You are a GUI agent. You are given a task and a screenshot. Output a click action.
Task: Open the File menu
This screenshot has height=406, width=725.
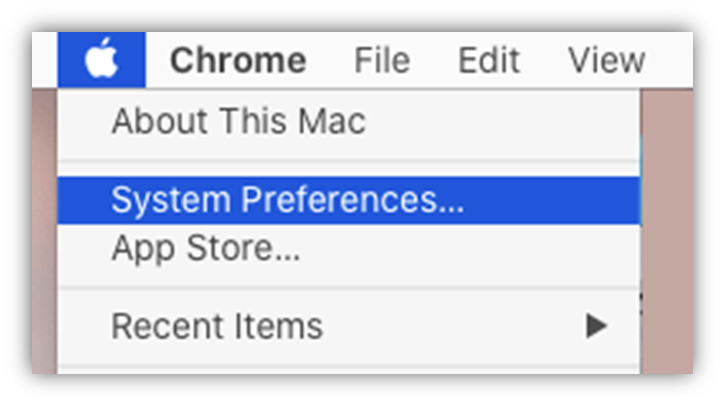(x=382, y=60)
